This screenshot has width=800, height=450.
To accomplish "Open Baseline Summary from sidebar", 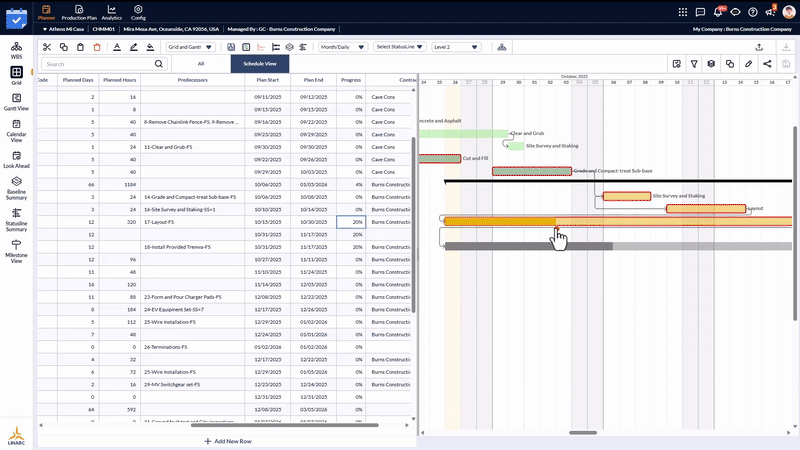I will pos(16,187).
